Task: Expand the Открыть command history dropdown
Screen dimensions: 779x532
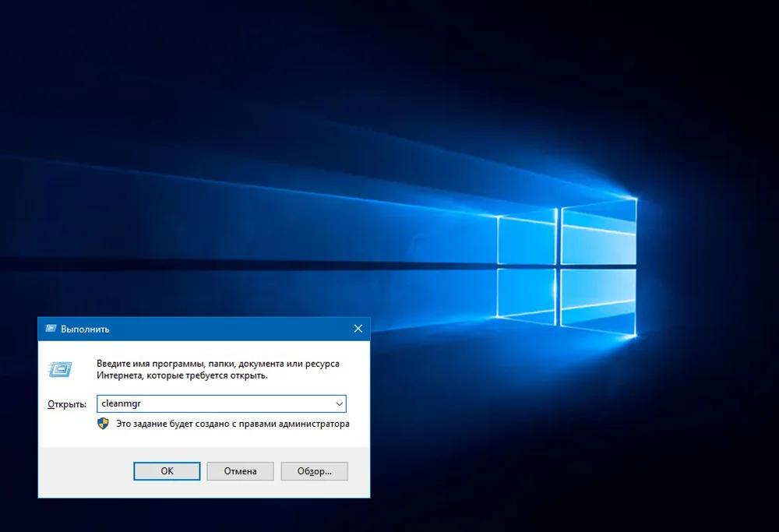Action: pyautogui.click(x=339, y=404)
